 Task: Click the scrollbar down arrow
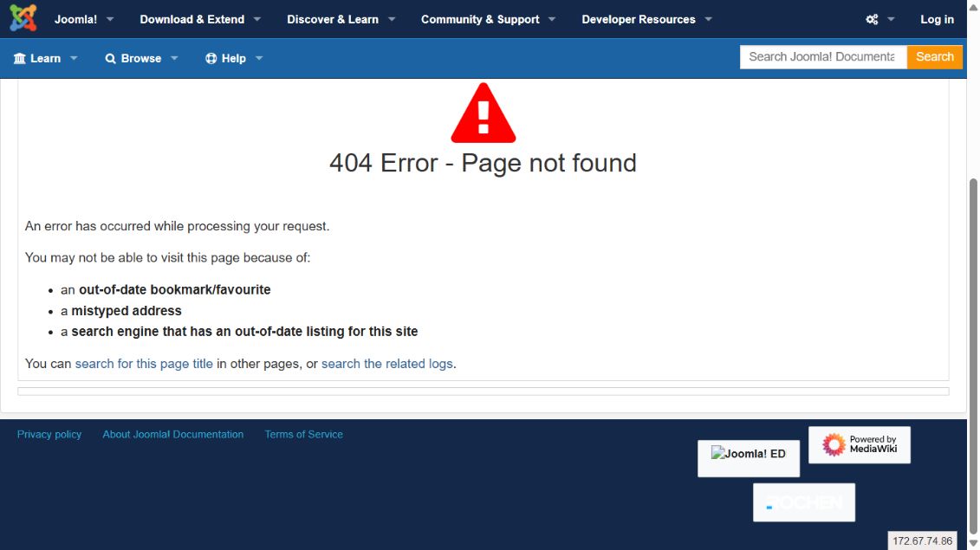pyautogui.click(x=973, y=544)
